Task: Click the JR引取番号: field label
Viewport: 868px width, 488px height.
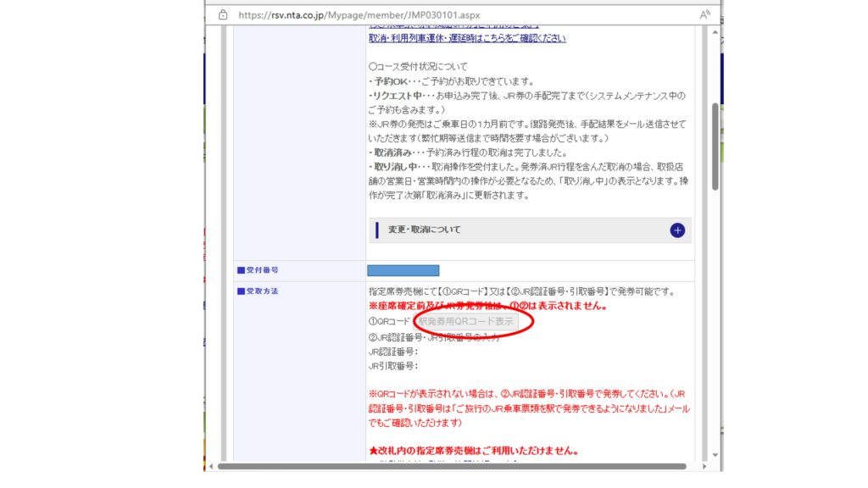Action: pyautogui.click(x=393, y=366)
